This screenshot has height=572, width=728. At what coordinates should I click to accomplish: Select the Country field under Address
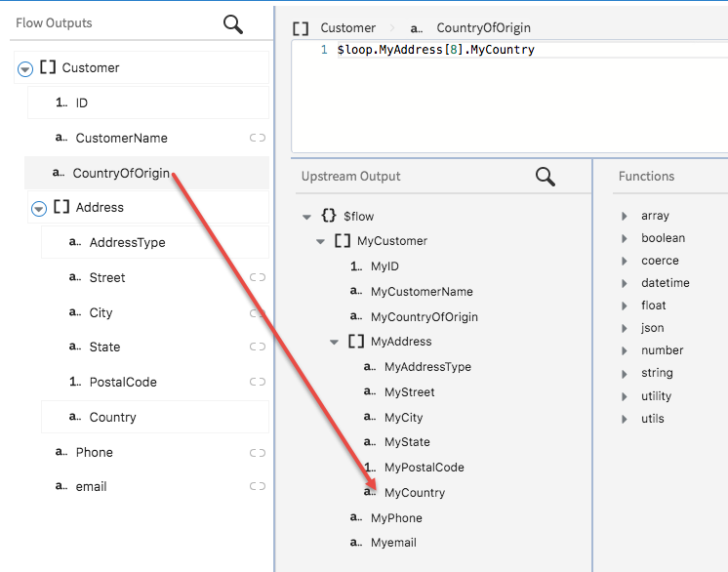[x=112, y=417]
